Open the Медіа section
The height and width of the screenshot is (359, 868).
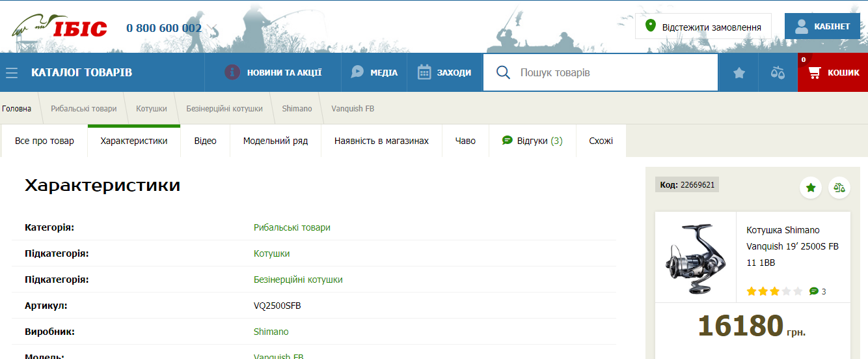pos(374,72)
